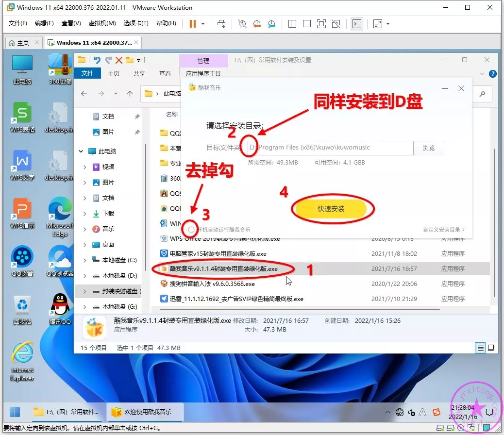Open the 虚拟机(M) menu
Viewport: 504px width, 435px height.
pyautogui.click(x=102, y=23)
